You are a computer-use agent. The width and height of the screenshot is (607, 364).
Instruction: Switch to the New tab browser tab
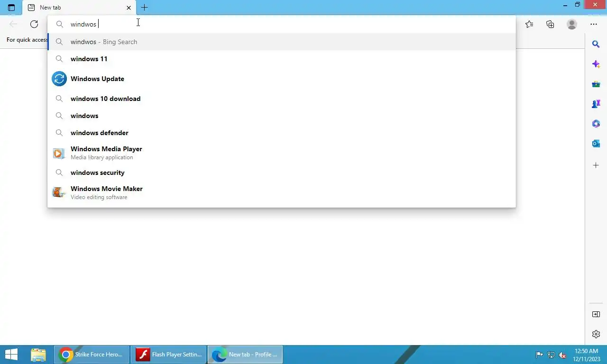click(79, 8)
